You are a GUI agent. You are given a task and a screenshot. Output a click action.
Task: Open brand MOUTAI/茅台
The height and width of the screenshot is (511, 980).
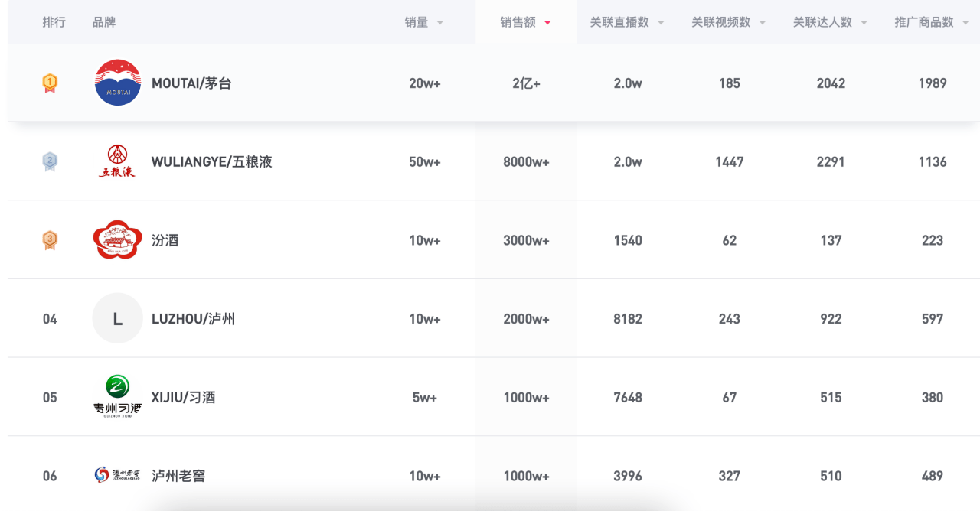coord(191,83)
